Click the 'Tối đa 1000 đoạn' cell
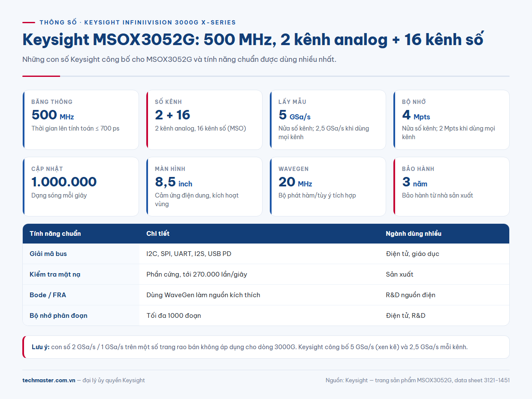532x399 pixels. [x=174, y=316]
